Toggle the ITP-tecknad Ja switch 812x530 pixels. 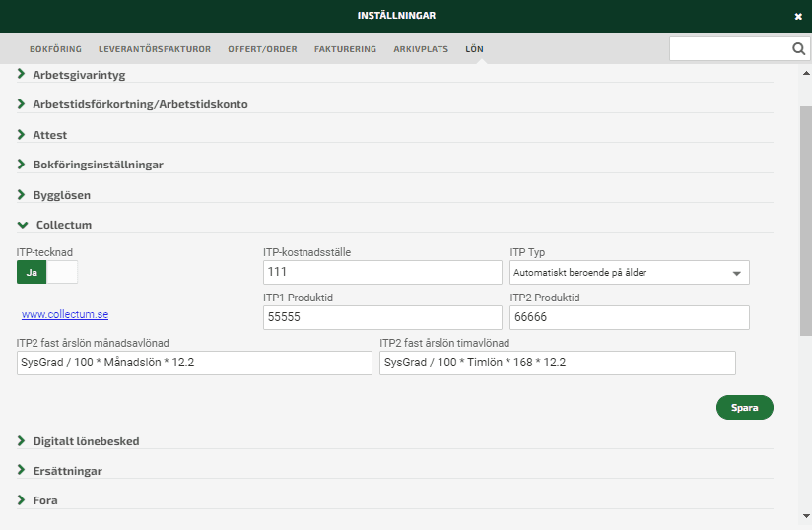[x=46, y=272]
